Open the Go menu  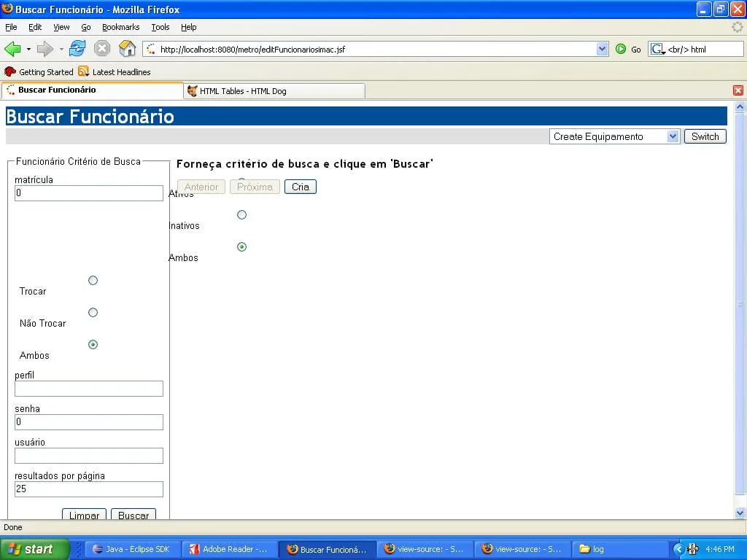click(86, 27)
